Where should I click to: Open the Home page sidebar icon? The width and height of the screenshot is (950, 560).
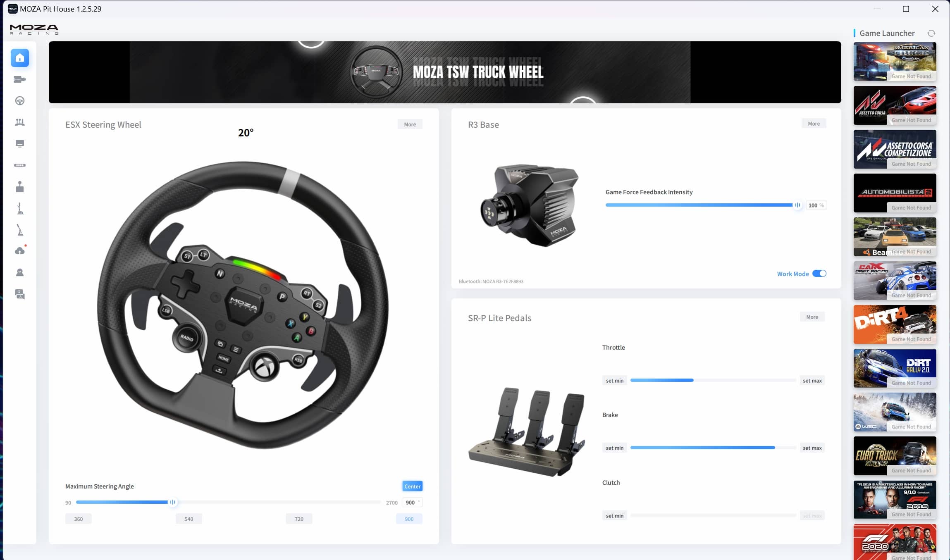[20, 58]
